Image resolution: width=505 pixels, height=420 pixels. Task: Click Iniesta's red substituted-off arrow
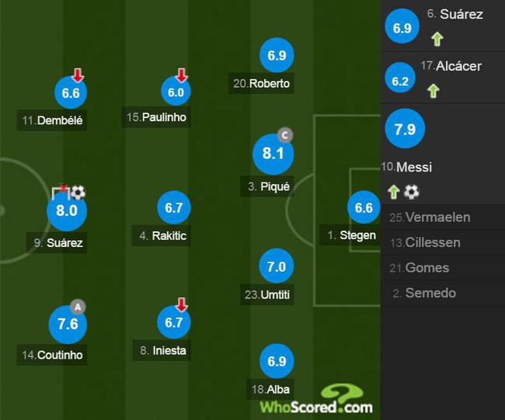point(182,304)
